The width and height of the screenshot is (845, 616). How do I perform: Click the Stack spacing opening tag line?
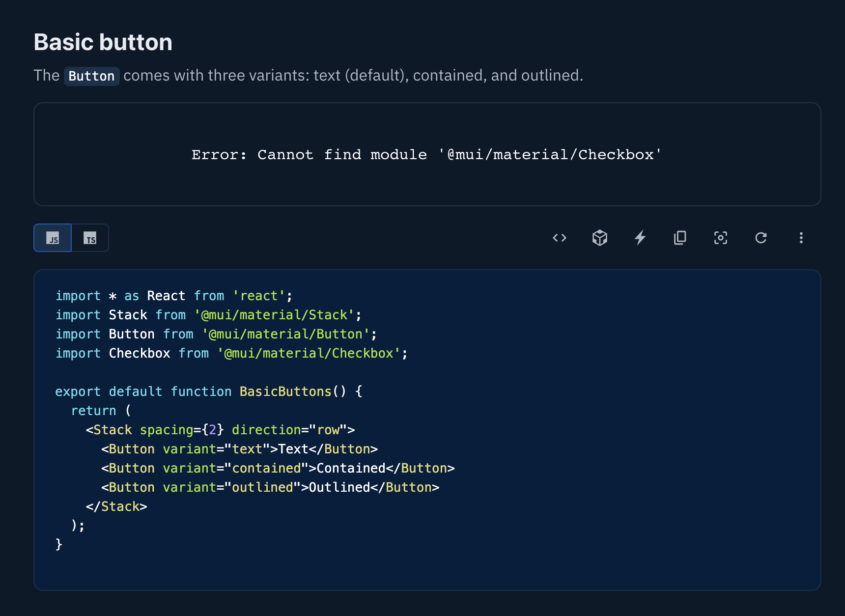click(220, 430)
